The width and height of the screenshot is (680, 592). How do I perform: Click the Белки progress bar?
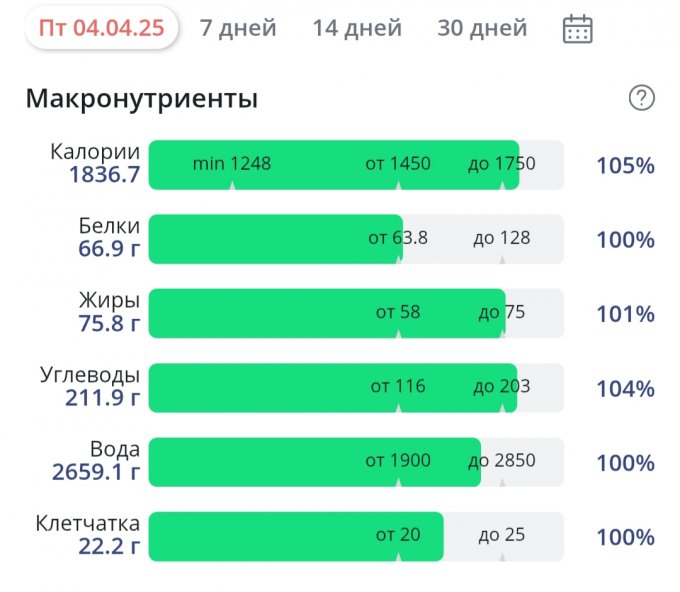point(356,239)
